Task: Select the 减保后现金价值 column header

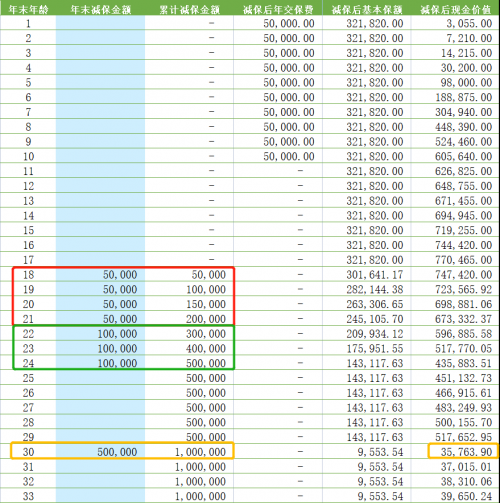Action: (x=455, y=9)
